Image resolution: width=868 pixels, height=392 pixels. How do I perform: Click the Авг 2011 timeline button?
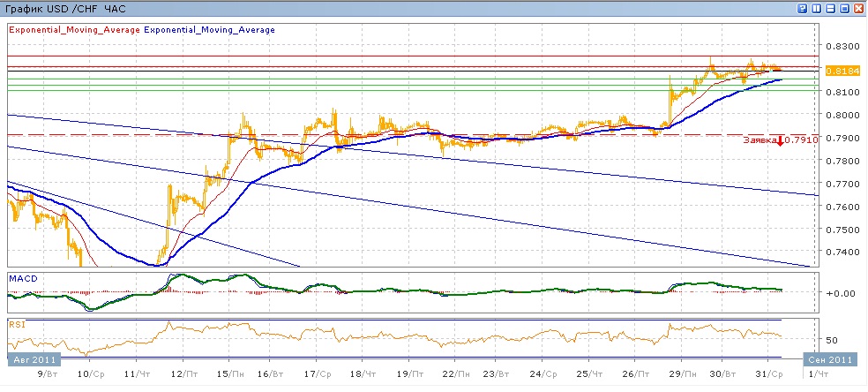[x=34, y=360]
